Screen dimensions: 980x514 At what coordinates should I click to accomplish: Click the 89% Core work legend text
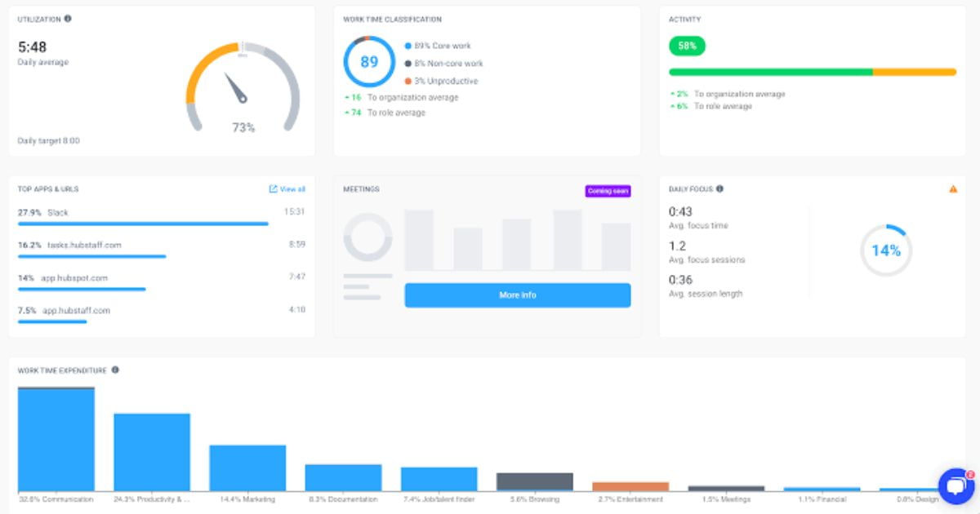coord(443,47)
